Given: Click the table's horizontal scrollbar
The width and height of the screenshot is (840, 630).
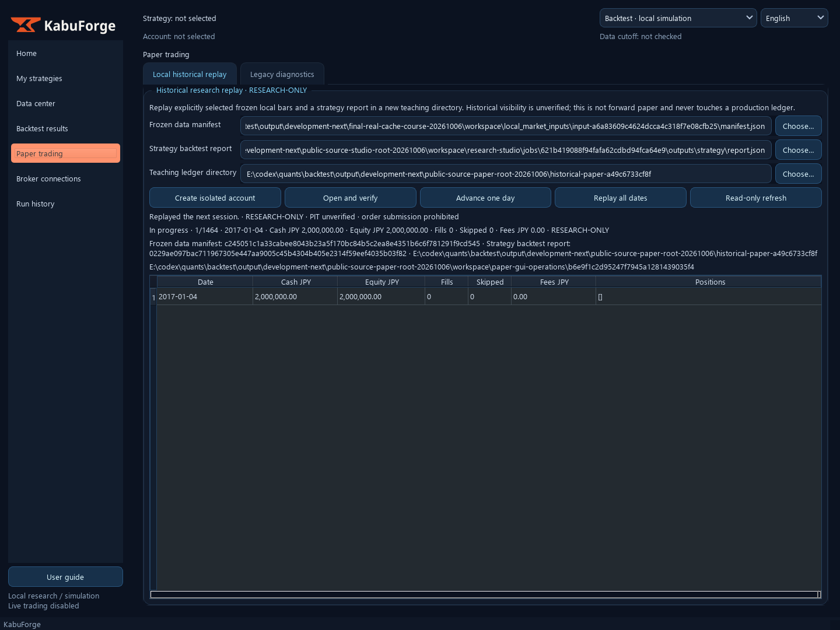Looking at the screenshot, I should pos(485,594).
